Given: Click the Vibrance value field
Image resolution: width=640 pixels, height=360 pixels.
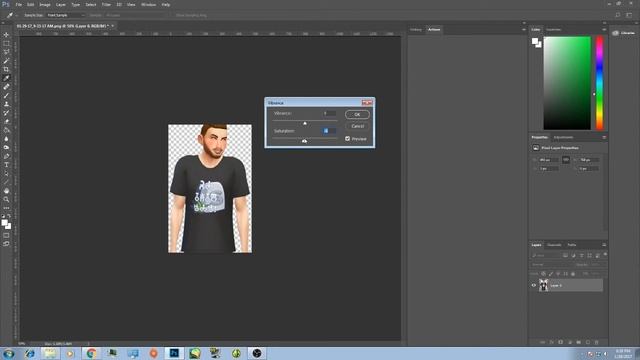Looking at the screenshot, I should pyautogui.click(x=329, y=113).
